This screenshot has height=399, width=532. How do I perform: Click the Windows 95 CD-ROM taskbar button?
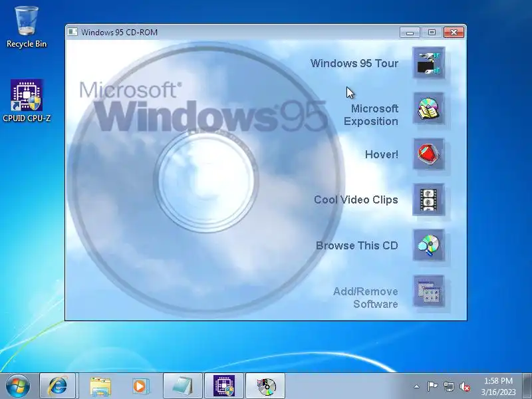[265, 386]
